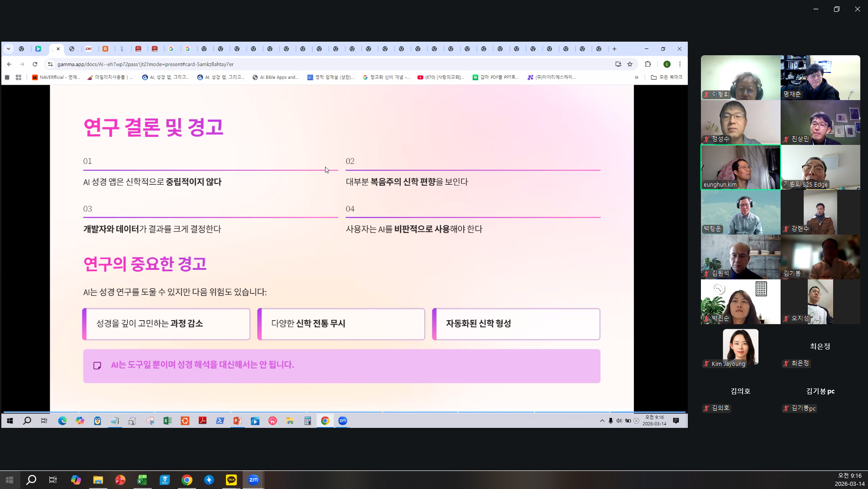Open the (670) [사랑의교회] YouTube bookmark
The width and height of the screenshot is (868, 489).
click(x=441, y=77)
